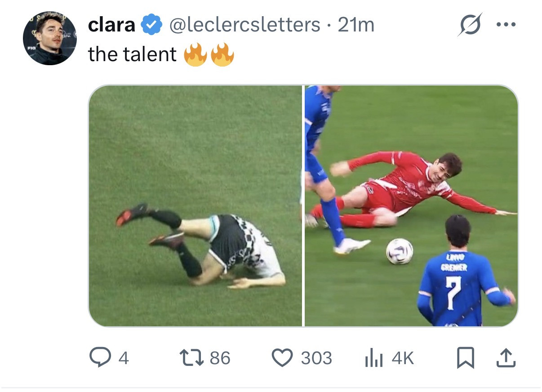Open clara's profile avatar picture
Screen dimensions: 542x392
coord(50,38)
